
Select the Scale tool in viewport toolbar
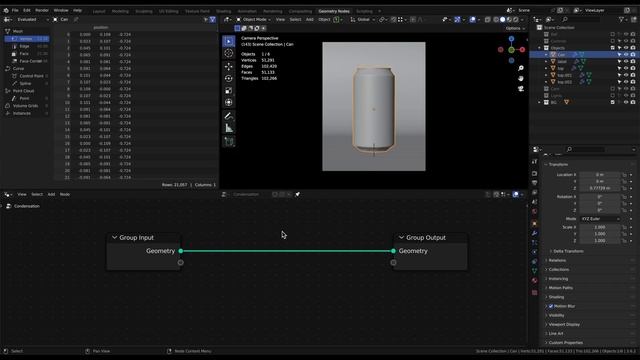229,91
